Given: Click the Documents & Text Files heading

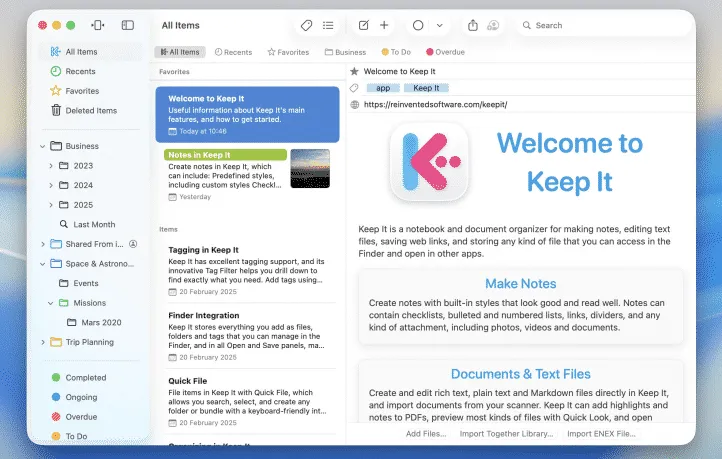Looking at the screenshot, I should pyautogui.click(x=520, y=374).
